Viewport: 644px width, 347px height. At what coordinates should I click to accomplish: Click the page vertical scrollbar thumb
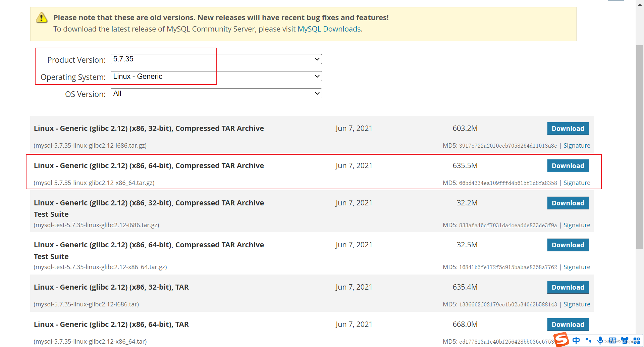(x=640, y=147)
